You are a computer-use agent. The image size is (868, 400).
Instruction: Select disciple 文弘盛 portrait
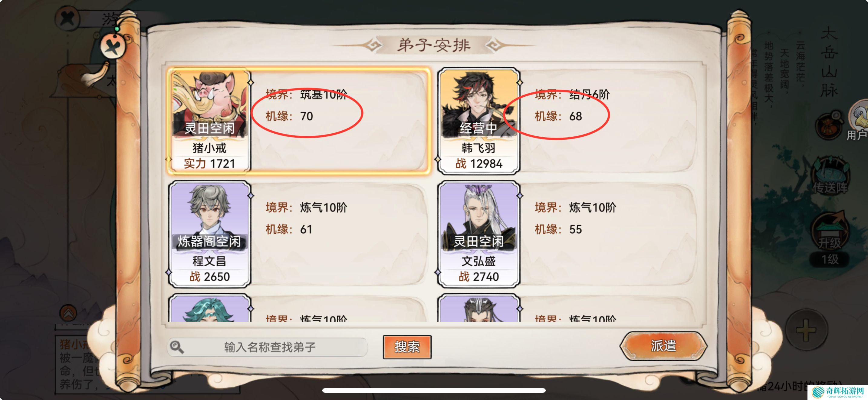pyautogui.click(x=478, y=234)
